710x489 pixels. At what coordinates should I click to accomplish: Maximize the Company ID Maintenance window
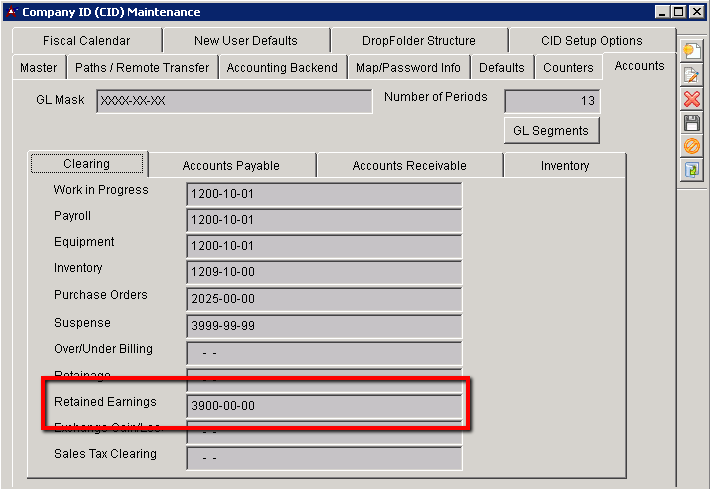679,12
